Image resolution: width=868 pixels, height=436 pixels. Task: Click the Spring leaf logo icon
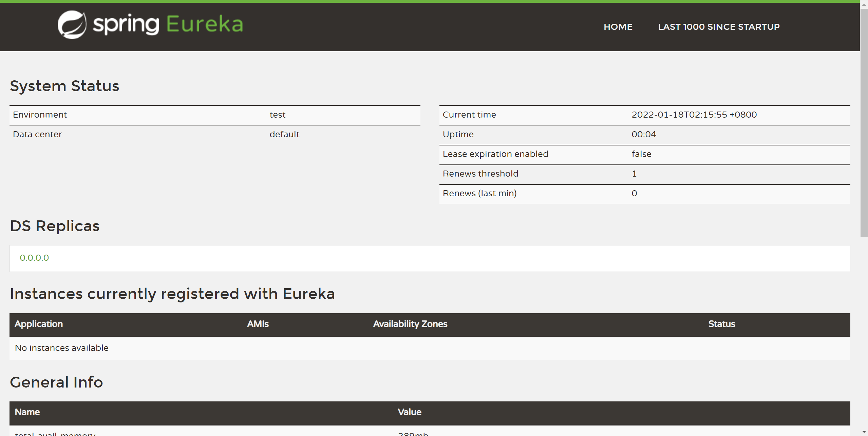pos(72,25)
